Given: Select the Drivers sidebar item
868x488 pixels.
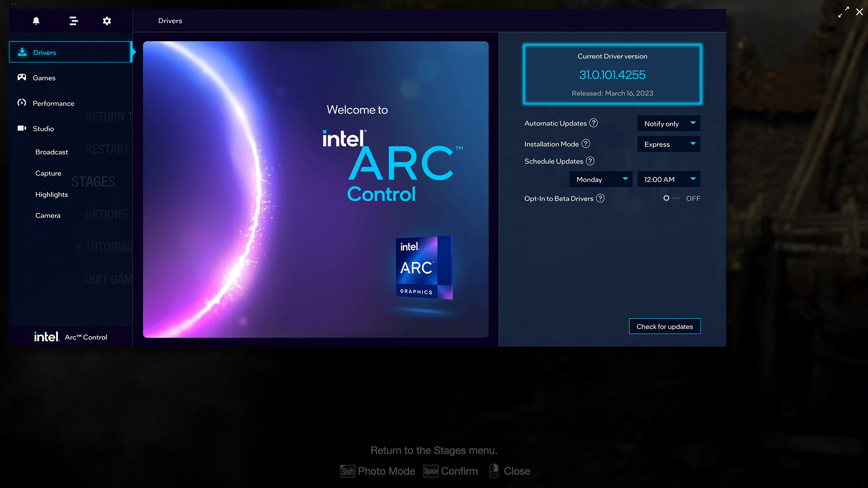Looking at the screenshot, I should coord(70,52).
